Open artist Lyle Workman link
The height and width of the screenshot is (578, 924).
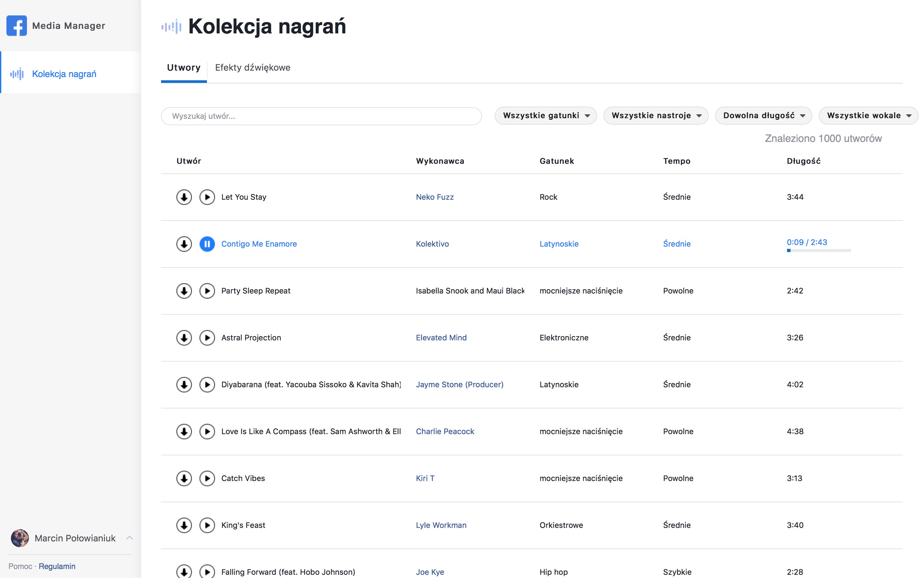[x=441, y=525]
